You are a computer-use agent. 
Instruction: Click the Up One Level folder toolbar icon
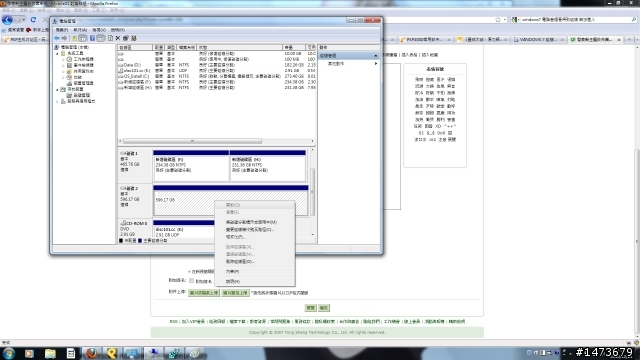coord(74,38)
